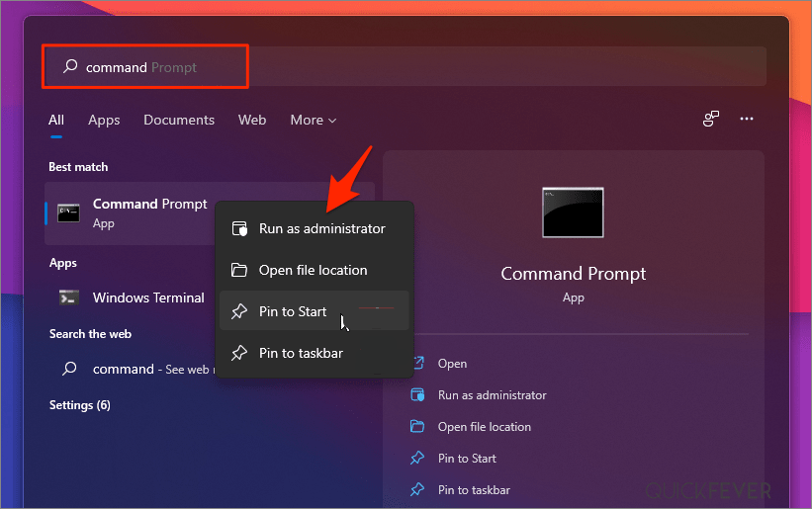Image resolution: width=812 pixels, height=509 pixels.
Task: Click Open file location in right panel
Action: (x=484, y=427)
